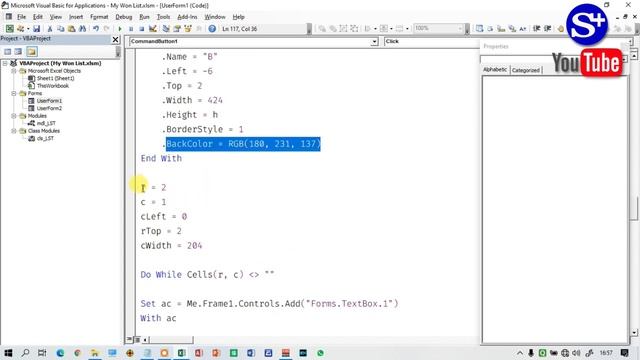Open the File menu
Screen dimensions: 640x360
[21, 17]
